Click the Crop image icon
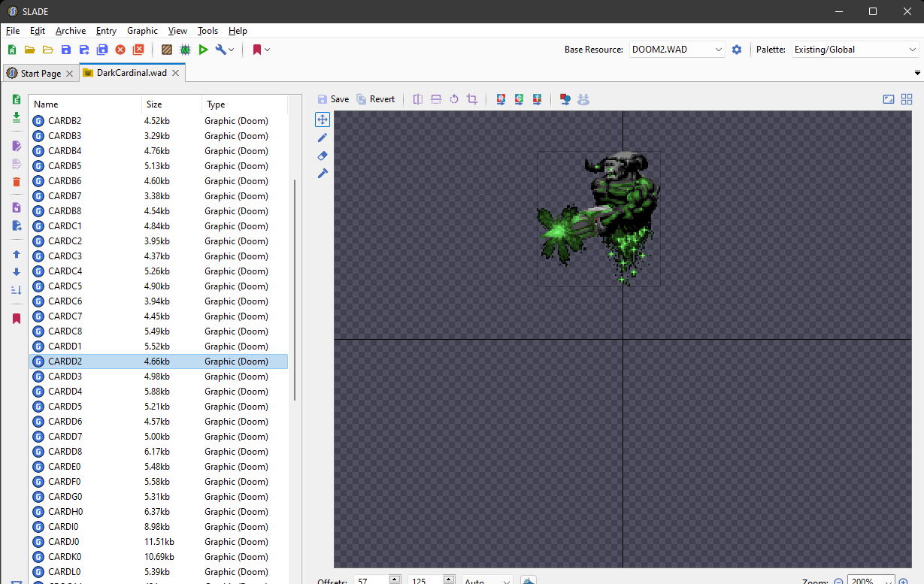This screenshot has height=584, width=924. pos(472,99)
